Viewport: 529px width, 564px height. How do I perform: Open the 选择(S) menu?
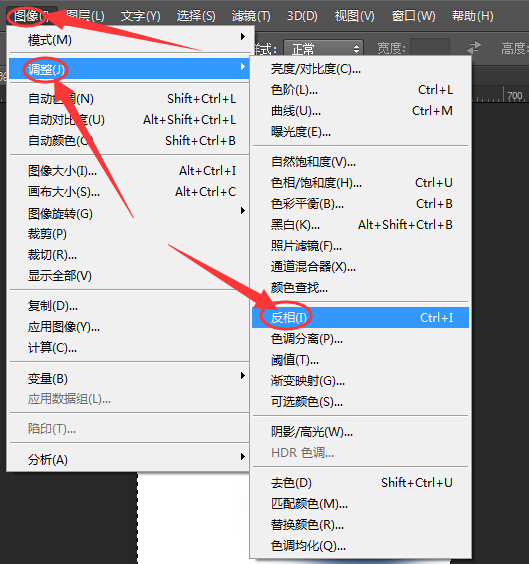click(x=196, y=16)
